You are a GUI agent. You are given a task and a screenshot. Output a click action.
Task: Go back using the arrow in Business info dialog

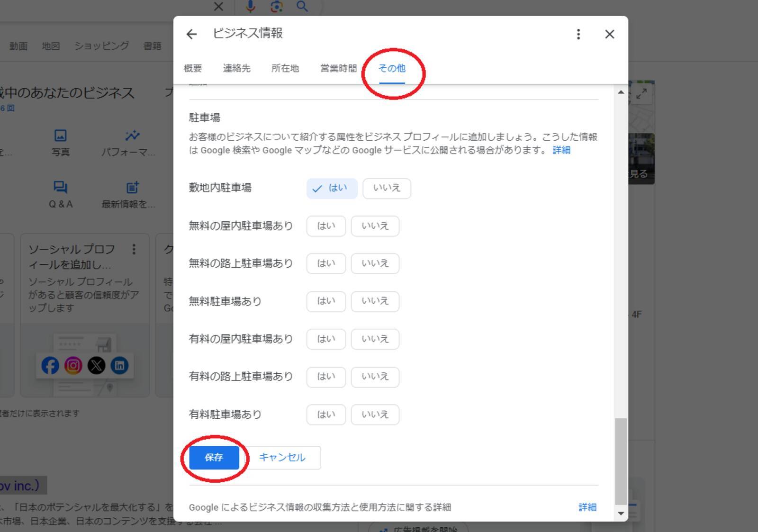click(191, 34)
